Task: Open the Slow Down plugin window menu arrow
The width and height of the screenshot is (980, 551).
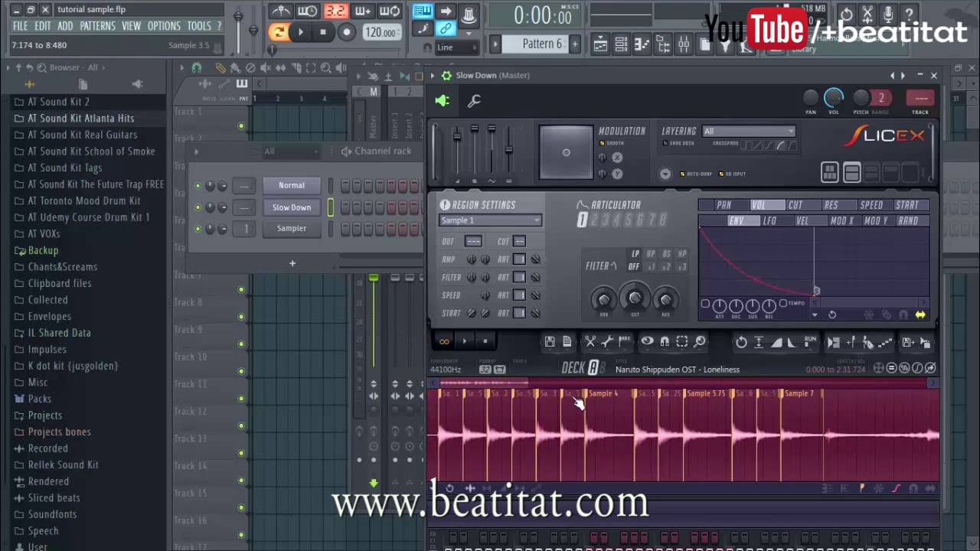Action: (433, 75)
